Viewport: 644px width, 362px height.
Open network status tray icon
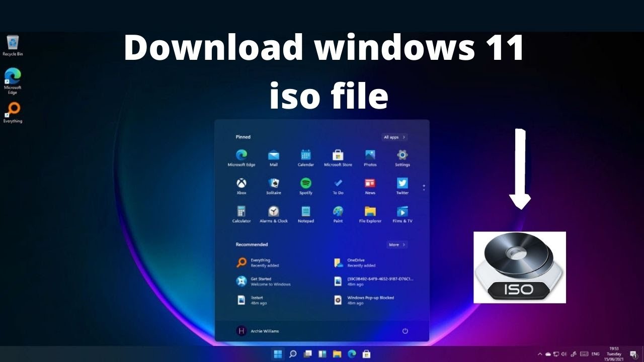tap(556, 354)
